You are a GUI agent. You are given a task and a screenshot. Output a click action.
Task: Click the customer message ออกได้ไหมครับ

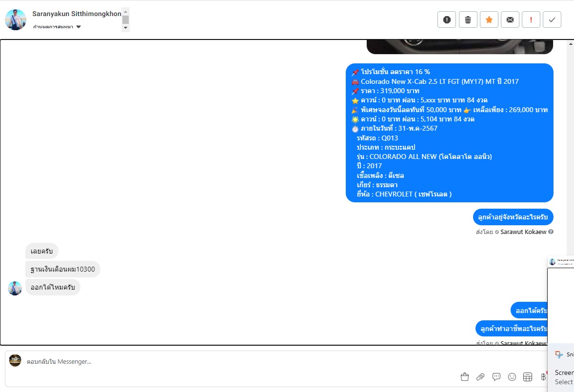click(x=53, y=287)
